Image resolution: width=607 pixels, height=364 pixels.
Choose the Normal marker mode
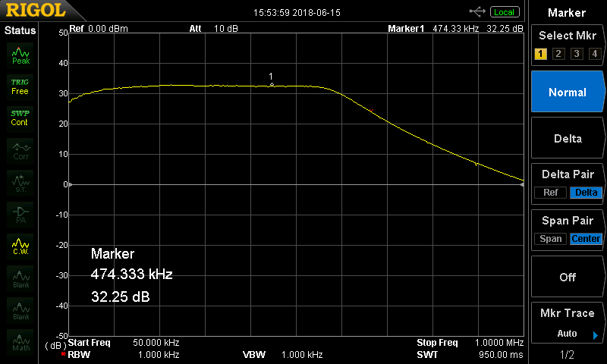[x=567, y=92]
